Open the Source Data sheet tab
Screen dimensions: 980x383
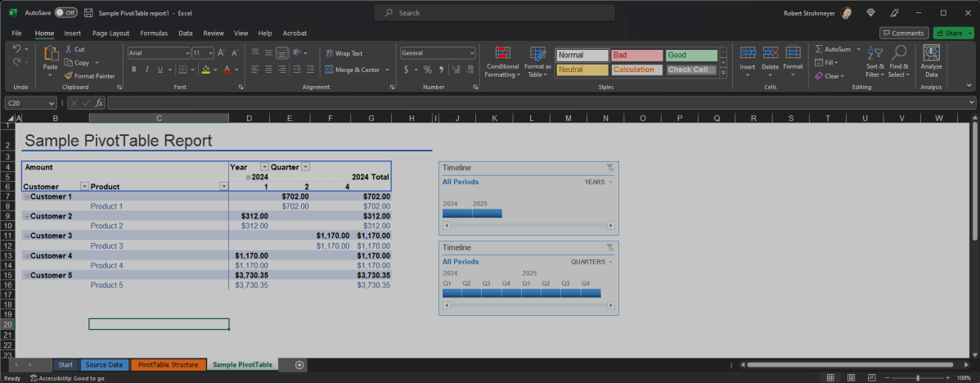pyautogui.click(x=105, y=364)
